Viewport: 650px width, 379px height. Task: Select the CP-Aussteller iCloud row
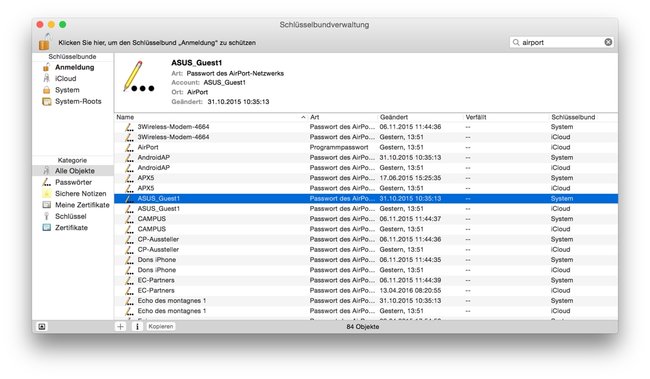tap(366, 250)
